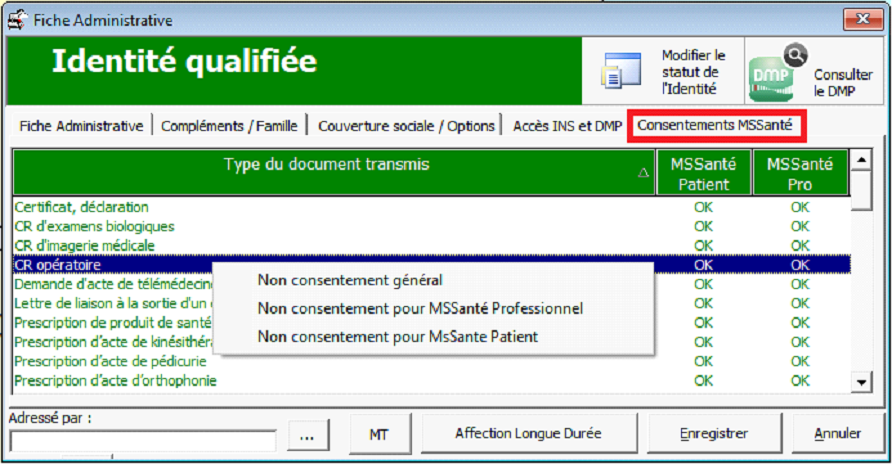Click the MSSanté Patient column header

click(704, 173)
